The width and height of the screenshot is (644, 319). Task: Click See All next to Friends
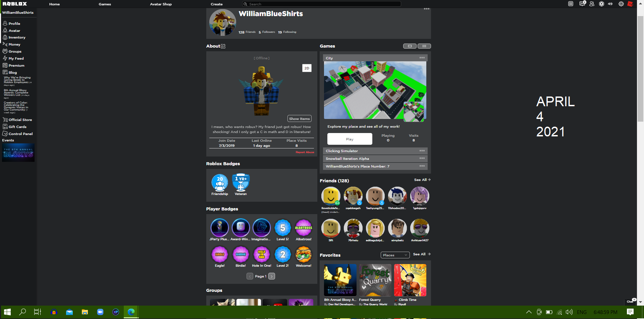point(422,180)
